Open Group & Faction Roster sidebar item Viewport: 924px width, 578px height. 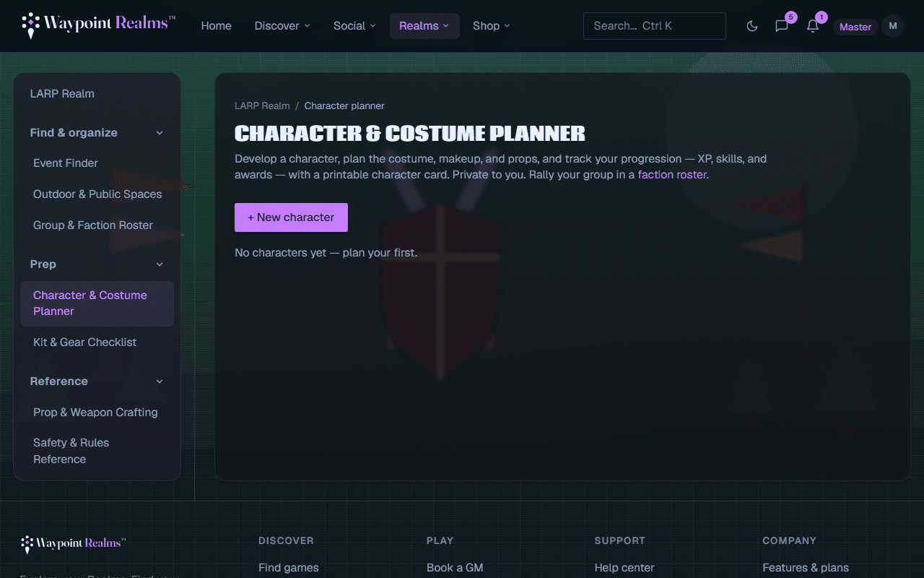(97, 225)
